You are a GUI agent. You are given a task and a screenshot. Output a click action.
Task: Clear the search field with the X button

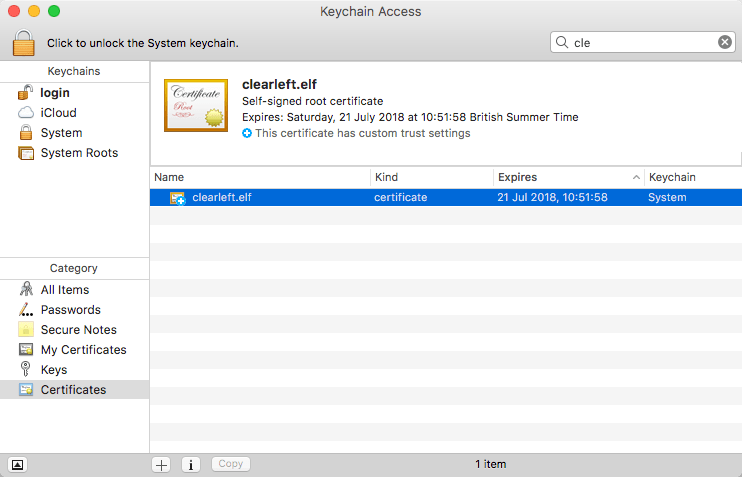[724, 42]
